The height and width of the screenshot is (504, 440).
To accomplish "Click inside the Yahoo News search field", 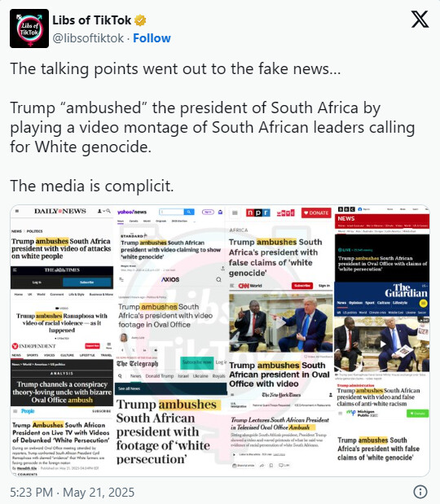I will (x=172, y=212).
